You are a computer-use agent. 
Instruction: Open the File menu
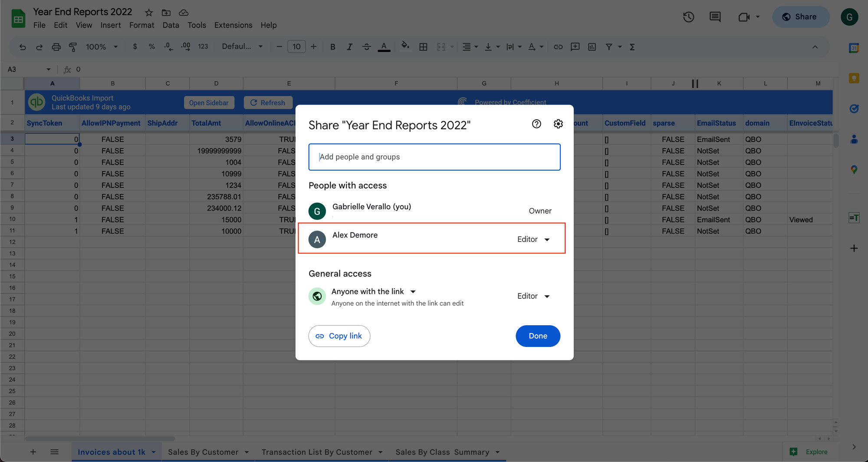pyautogui.click(x=39, y=25)
